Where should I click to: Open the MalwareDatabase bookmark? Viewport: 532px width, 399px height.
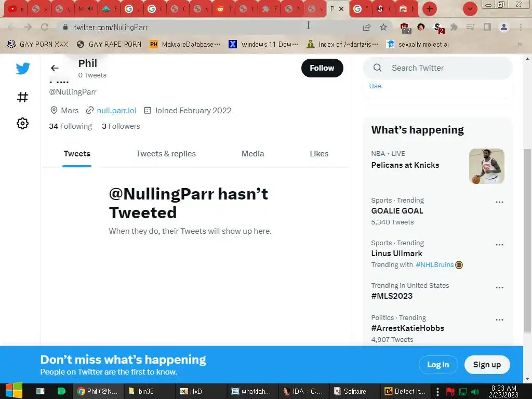coord(185,45)
